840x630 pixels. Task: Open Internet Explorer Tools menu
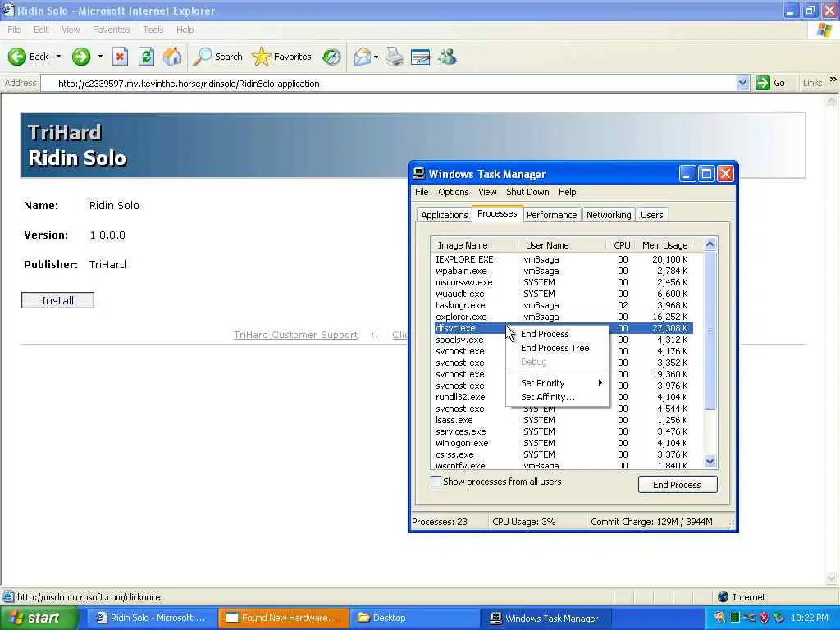click(x=153, y=30)
